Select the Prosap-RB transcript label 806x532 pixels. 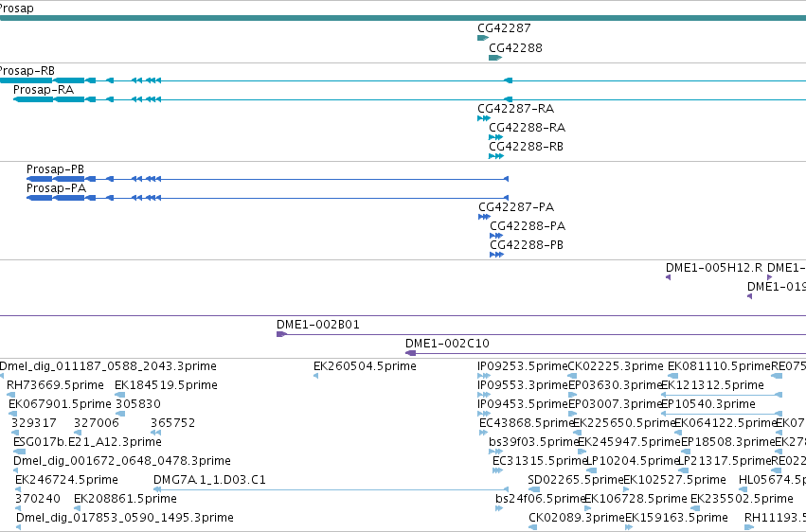[27, 70]
